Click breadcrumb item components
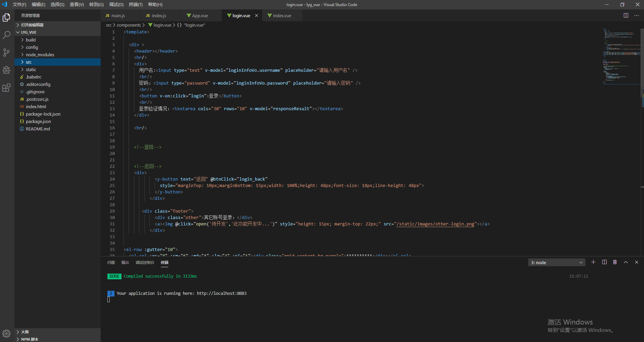644x342 pixels. tap(129, 25)
